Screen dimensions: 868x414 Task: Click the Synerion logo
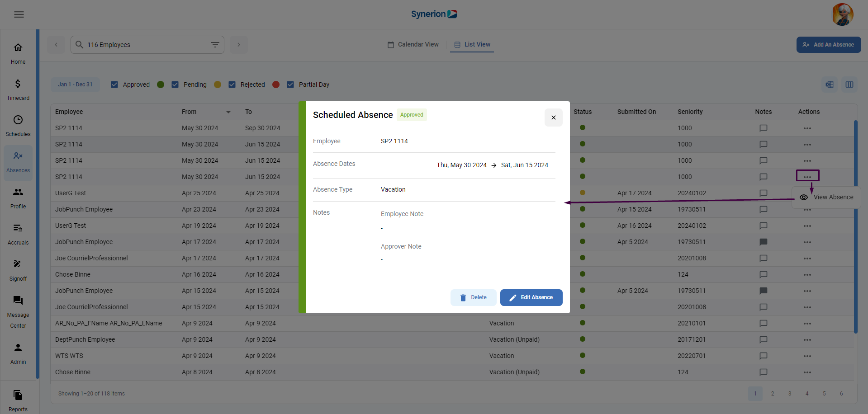[x=434, y=14]
